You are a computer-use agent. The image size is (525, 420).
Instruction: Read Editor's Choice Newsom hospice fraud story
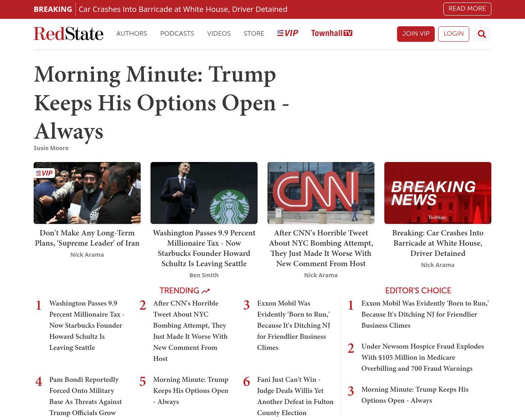tap(422, 357)
